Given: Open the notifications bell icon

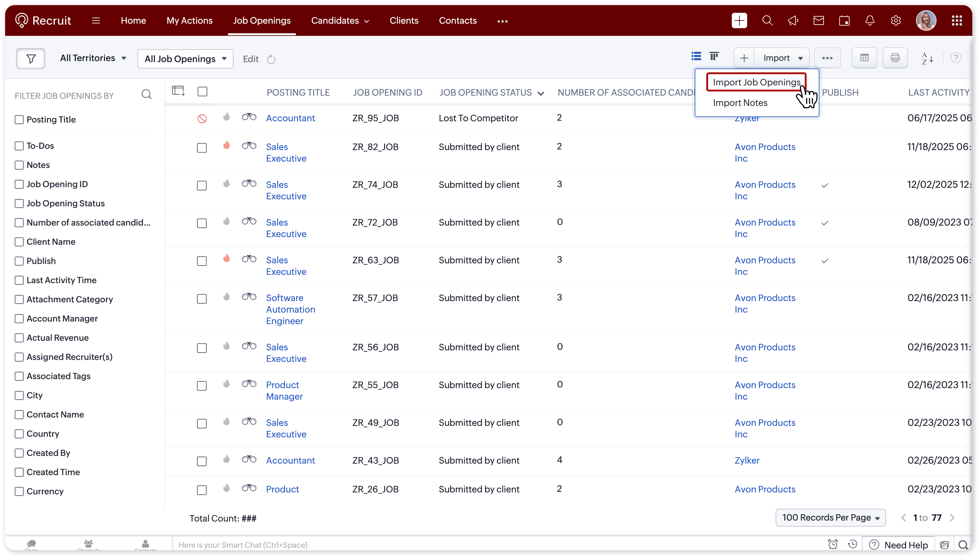Looking at the screenshot, I should click(870, 21).
